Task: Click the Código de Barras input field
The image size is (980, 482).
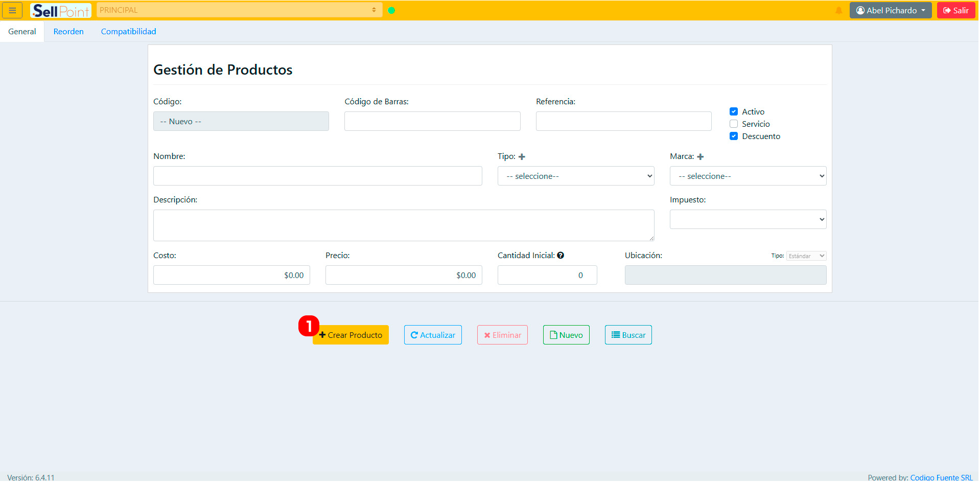Action: point(432,122)
